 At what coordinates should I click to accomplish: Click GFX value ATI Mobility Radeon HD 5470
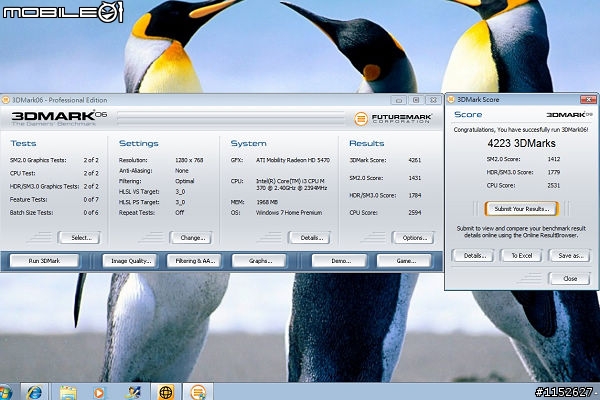[292, 160]
